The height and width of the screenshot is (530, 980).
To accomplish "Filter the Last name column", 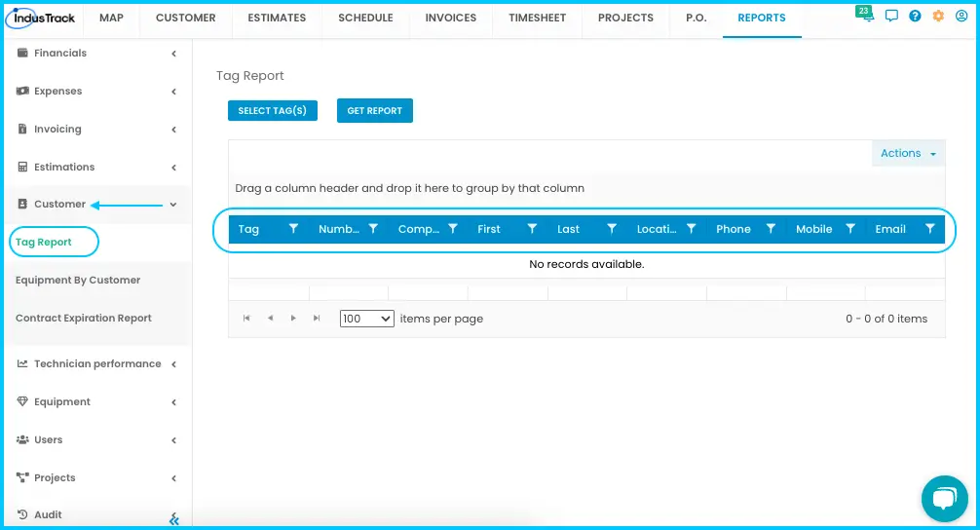I will 612,229.
